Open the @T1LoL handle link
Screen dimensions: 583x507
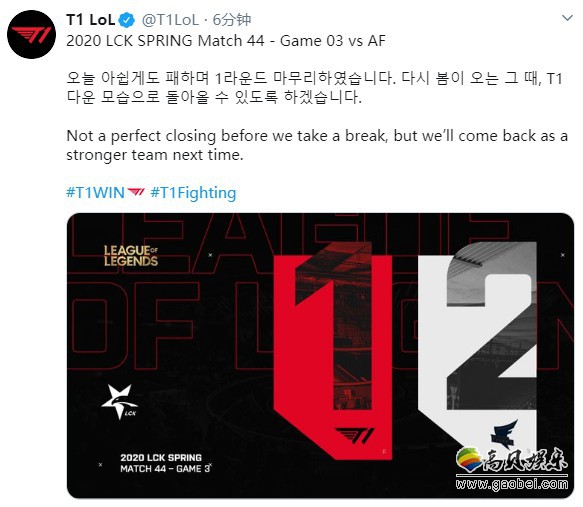[x=171, y=20]
